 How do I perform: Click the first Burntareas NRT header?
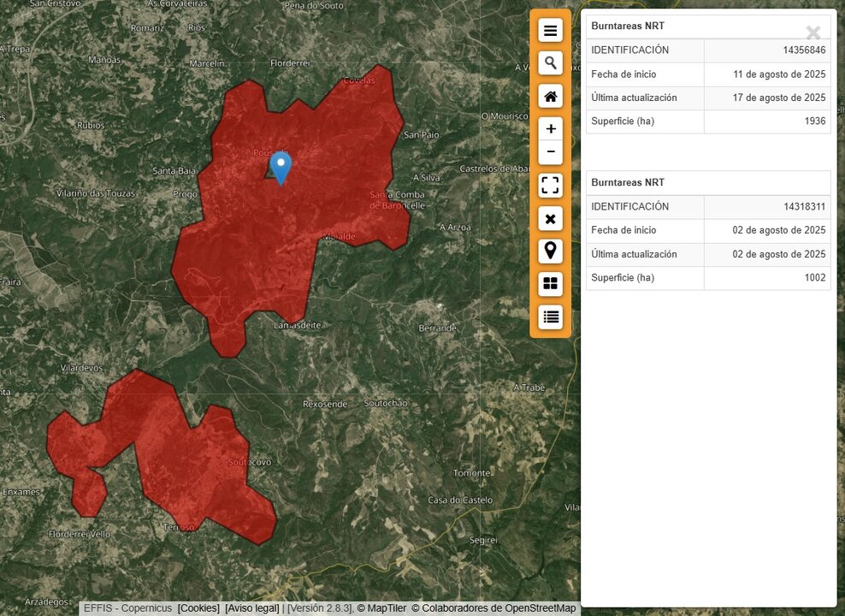pyautogui.click(x=628, y=26)
